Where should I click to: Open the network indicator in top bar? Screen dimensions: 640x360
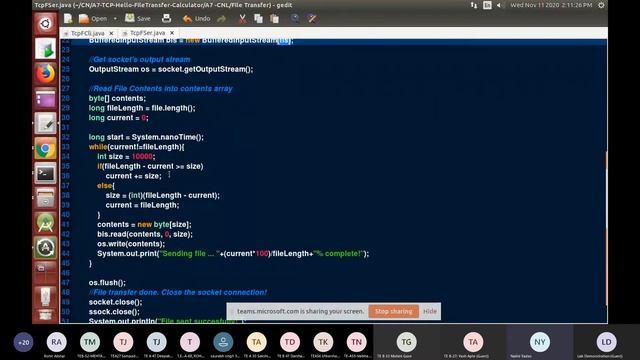474,5
